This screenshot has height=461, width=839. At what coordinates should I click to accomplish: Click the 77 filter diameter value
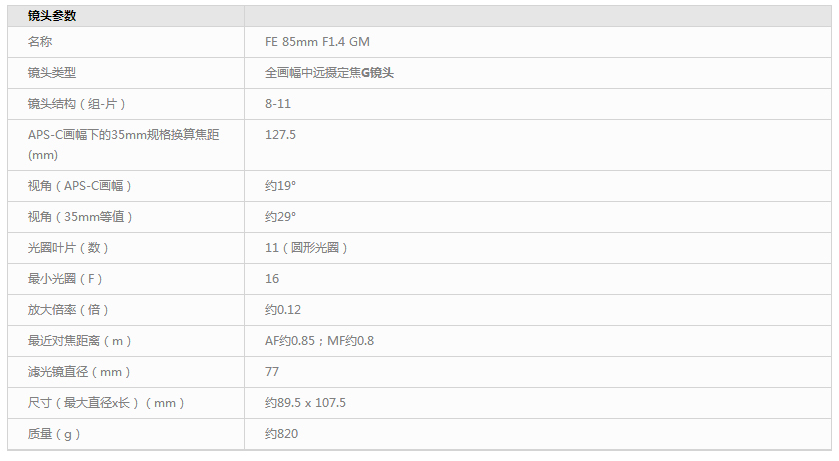pos(272,372)
